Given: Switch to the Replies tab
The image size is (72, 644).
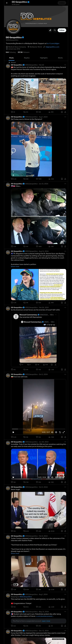Looking at the screenshot, I should [27, 58].
